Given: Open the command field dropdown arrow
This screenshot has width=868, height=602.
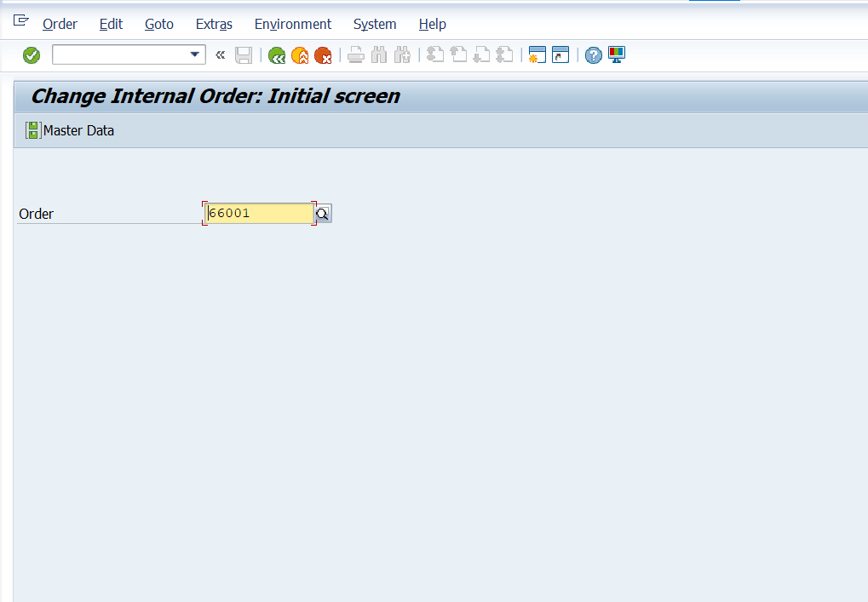Looking at the screenshot, I should click(194, 54).
